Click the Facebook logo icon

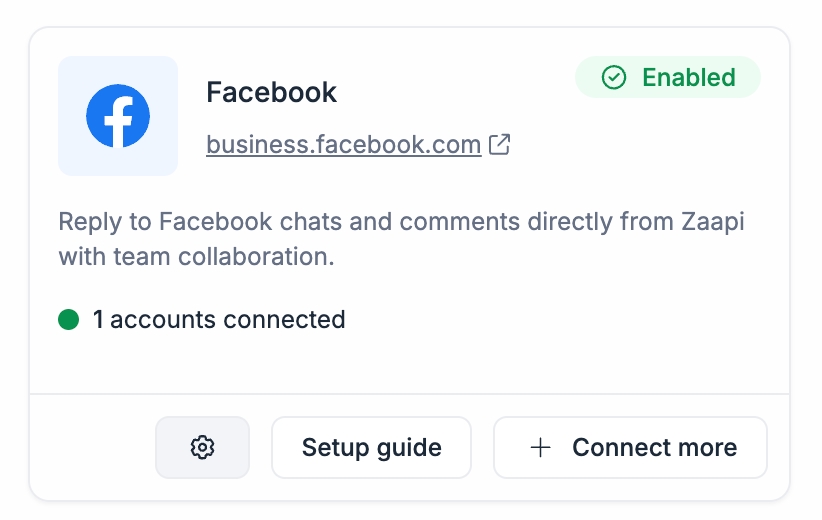point(118,116)
